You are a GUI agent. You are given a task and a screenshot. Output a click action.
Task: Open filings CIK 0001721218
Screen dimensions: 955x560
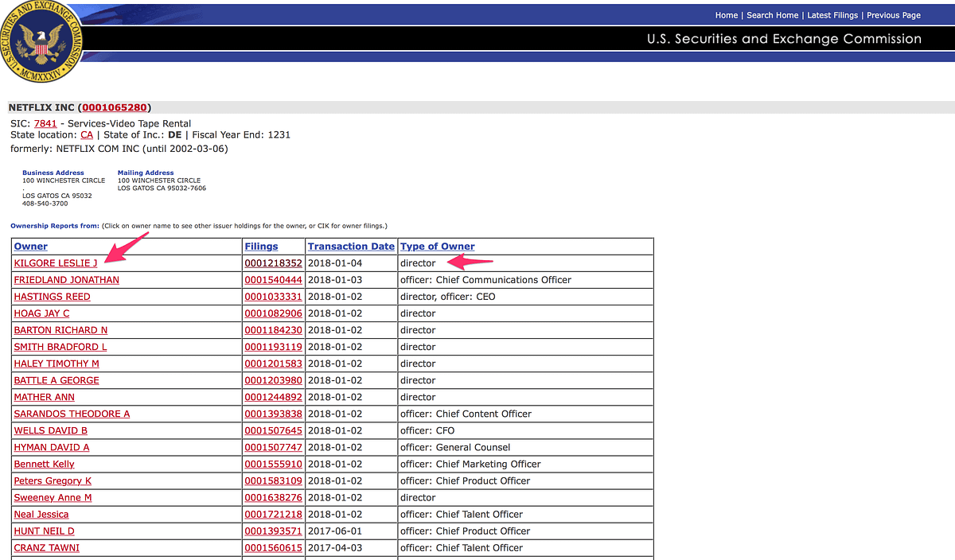coord(273,514)
